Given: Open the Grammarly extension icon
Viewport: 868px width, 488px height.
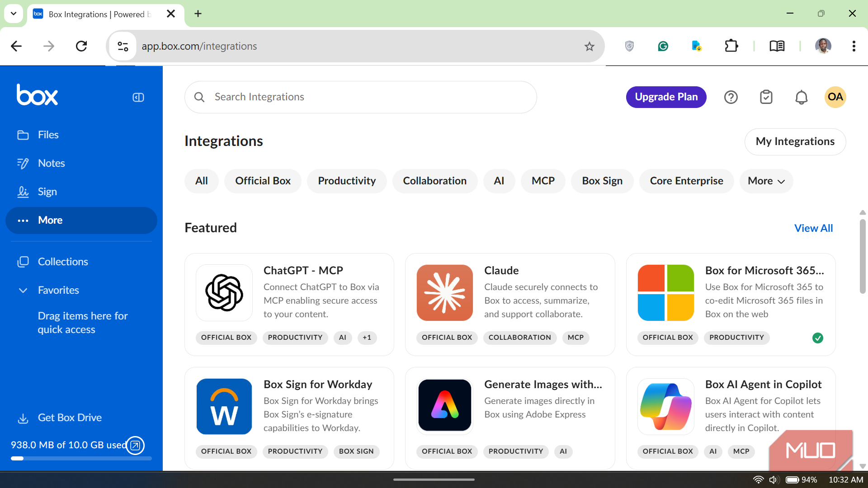Looking at the screenshot, I should pos(663,46).
